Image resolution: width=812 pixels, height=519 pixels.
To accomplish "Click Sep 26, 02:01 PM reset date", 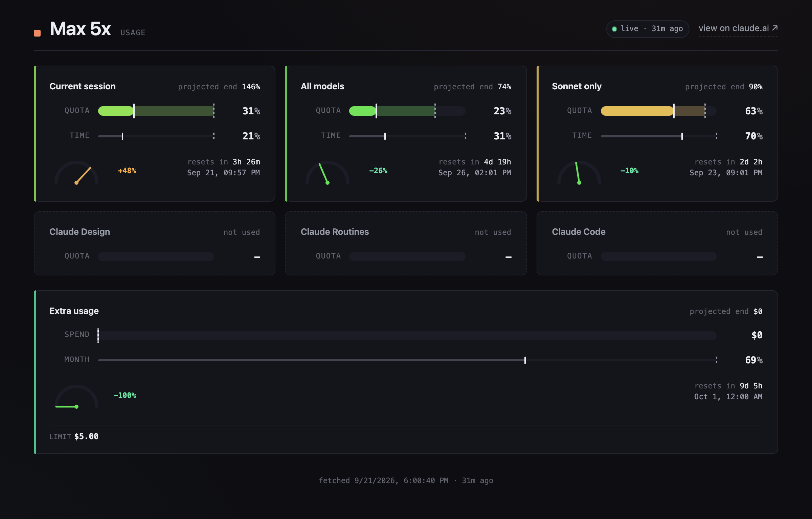I will tap(475, 173).
